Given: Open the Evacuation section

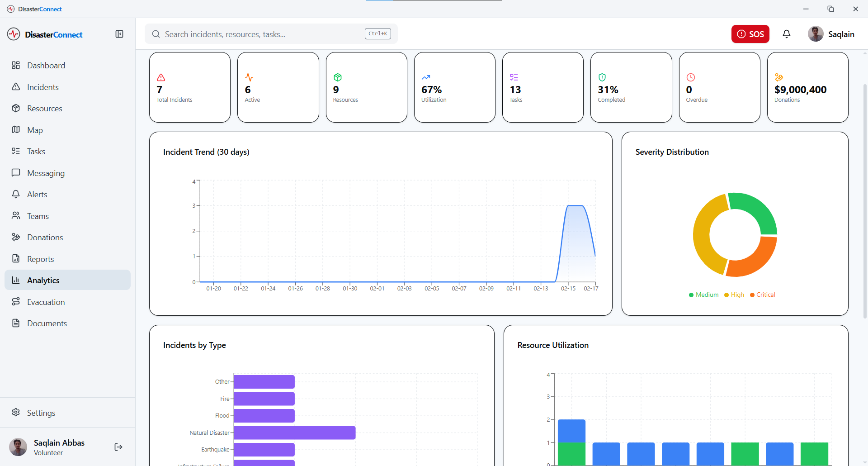Looking at the screenshot, I should [47, 302].
